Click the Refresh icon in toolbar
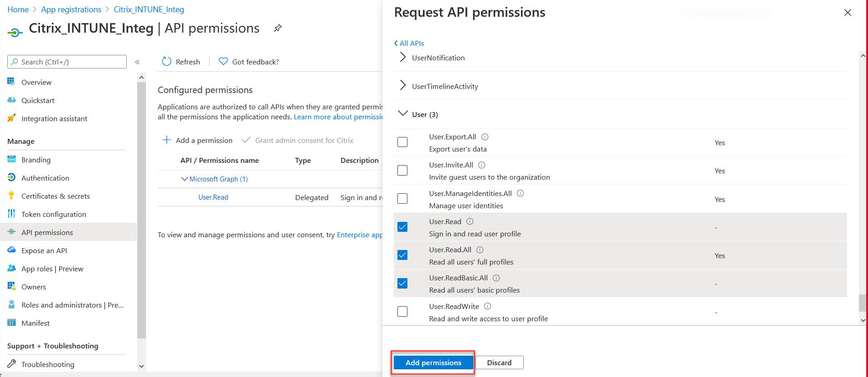 click(167, 61)
